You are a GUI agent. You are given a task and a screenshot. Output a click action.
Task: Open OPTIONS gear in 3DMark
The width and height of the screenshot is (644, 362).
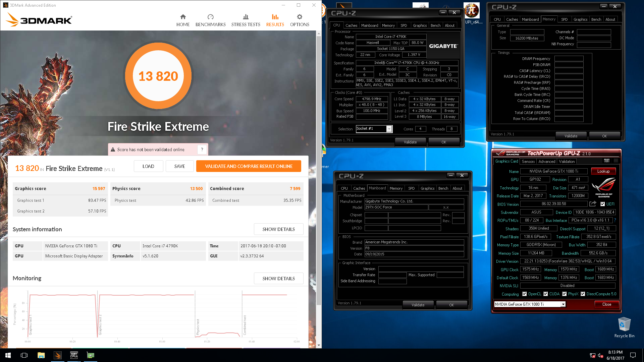tap(300, 20)
